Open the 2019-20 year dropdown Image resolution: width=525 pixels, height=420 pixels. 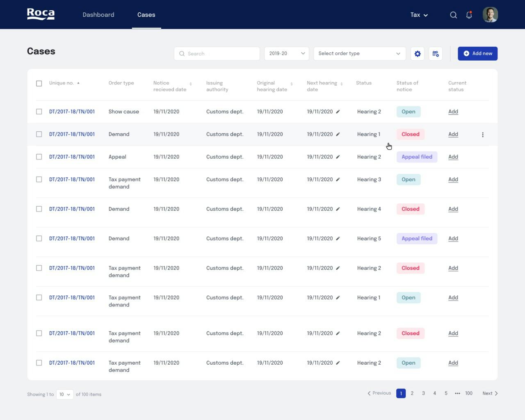286,53
